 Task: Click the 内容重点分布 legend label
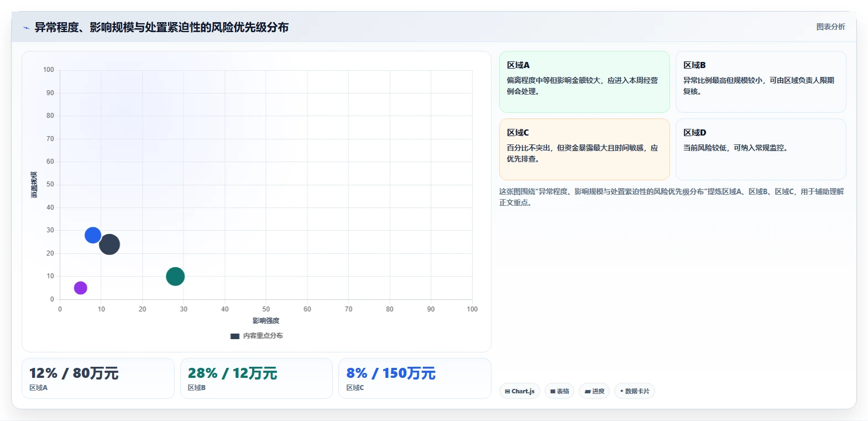point(263,336)
